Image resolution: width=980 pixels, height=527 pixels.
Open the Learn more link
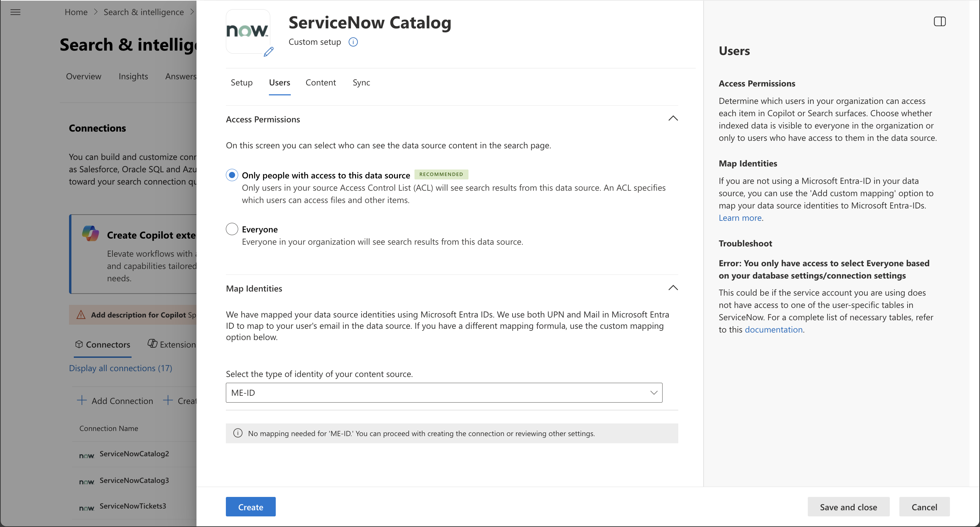(739, 218)
